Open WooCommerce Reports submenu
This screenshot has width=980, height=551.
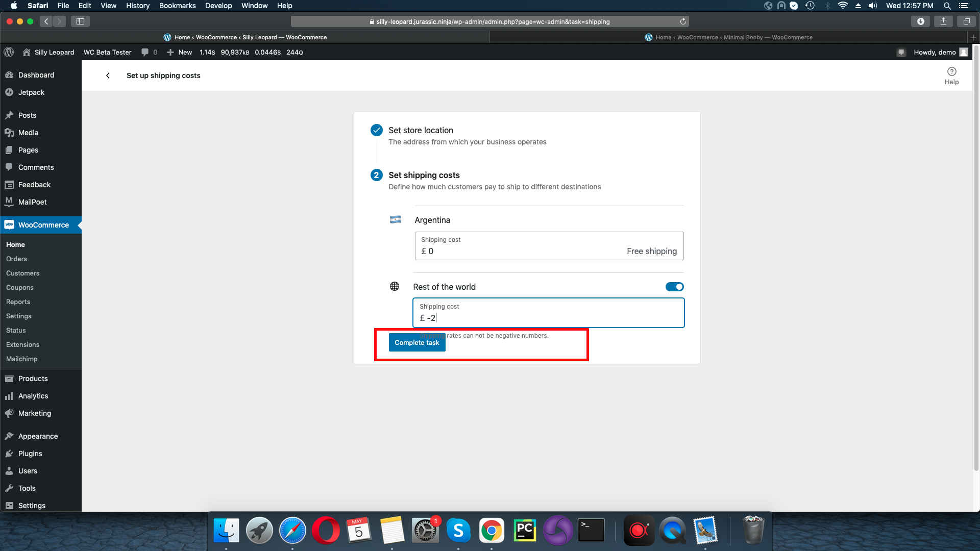tap(18, 302)
